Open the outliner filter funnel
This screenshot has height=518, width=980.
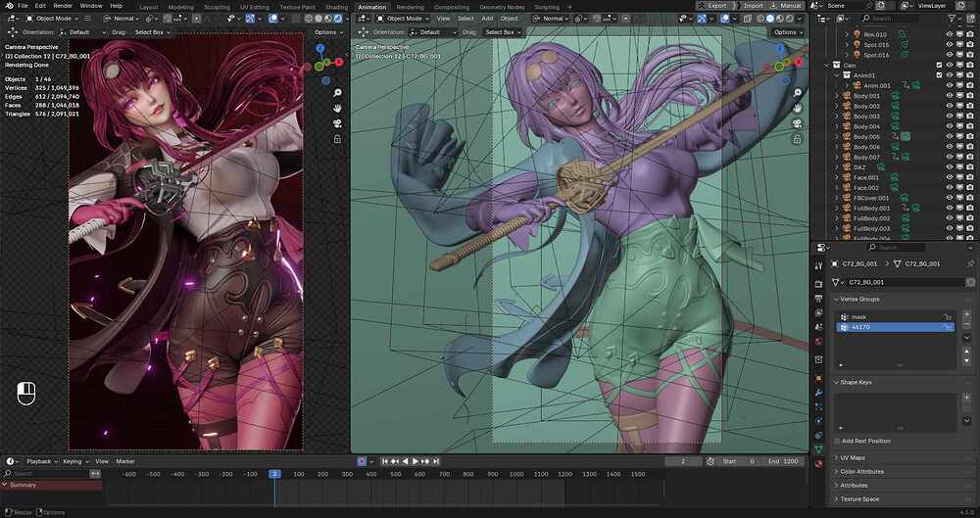[952, 19]
